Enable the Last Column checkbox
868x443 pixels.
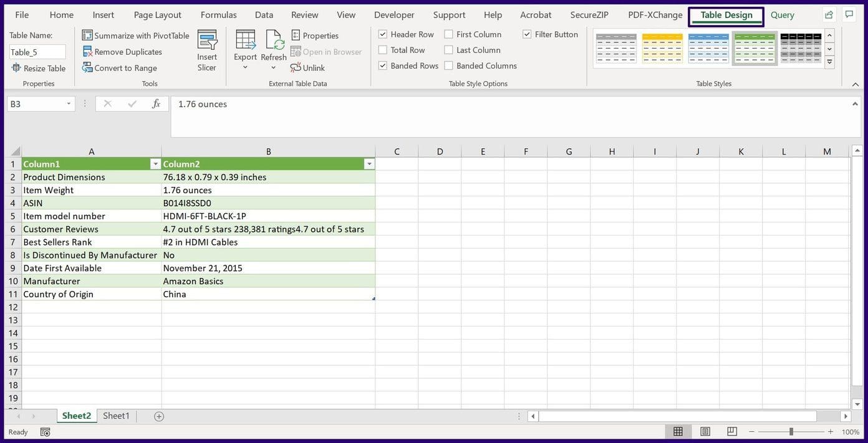(x=448, y=50)
